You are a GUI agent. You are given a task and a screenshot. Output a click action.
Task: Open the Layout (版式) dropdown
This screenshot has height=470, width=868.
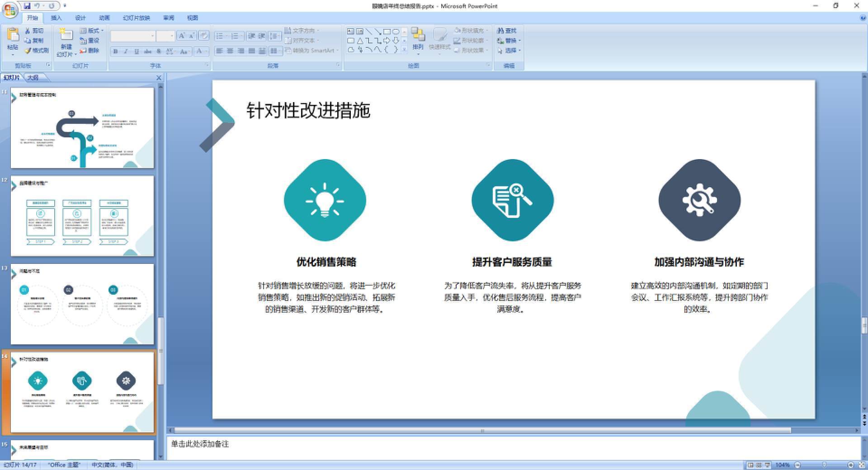pos(92,31)
